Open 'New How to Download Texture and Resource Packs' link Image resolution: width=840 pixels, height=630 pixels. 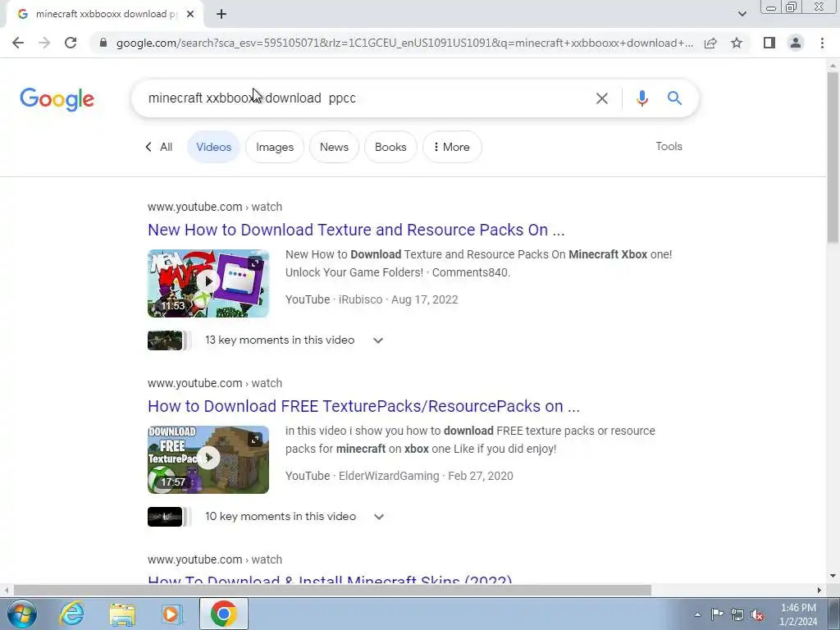coord(356,230)
